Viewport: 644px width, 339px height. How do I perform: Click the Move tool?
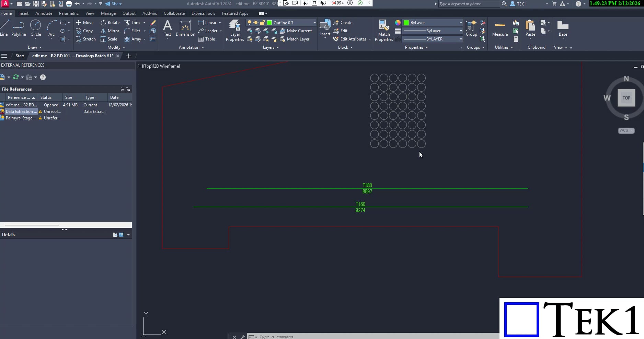click(x=84, y=23)
